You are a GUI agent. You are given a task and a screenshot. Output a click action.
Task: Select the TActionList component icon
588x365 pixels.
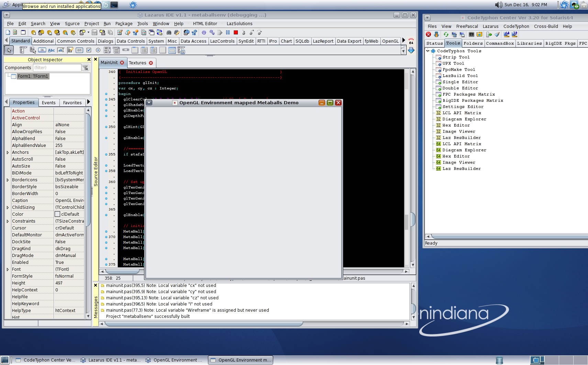coord(181,51)
